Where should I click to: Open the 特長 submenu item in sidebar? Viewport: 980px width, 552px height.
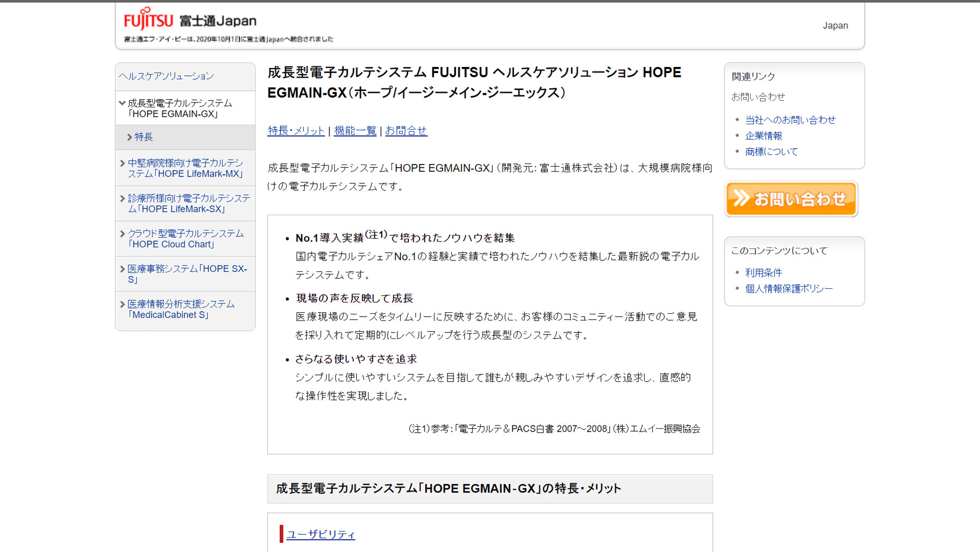[x=144, y=137]
